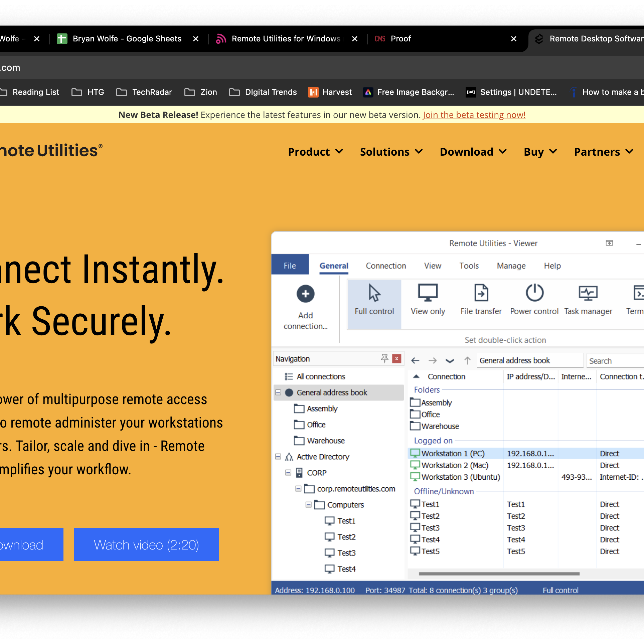Switch to the Connection ribbon tab
The width and height of the screenshot is (644, 644).
tap(386, 266)
